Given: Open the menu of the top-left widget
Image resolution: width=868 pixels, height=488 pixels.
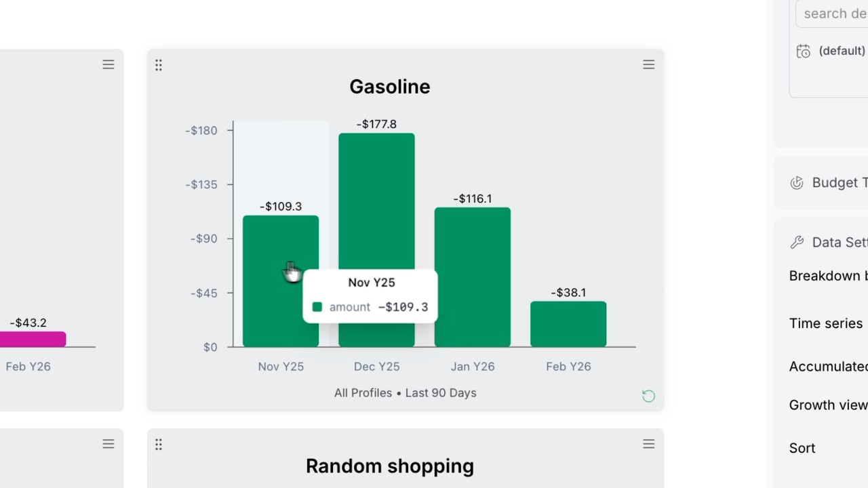Looking at the screenshot, I should tap(108, 64).
